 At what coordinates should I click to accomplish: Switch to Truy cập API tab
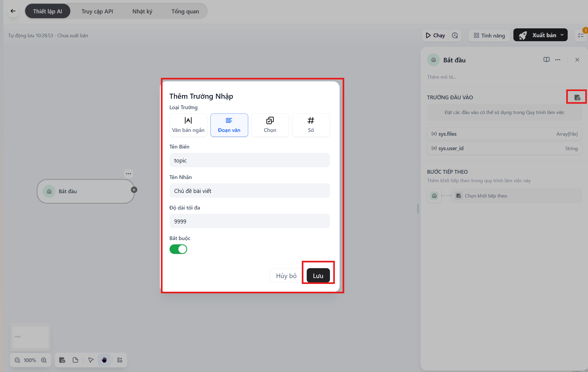click(x=97, y=11)
